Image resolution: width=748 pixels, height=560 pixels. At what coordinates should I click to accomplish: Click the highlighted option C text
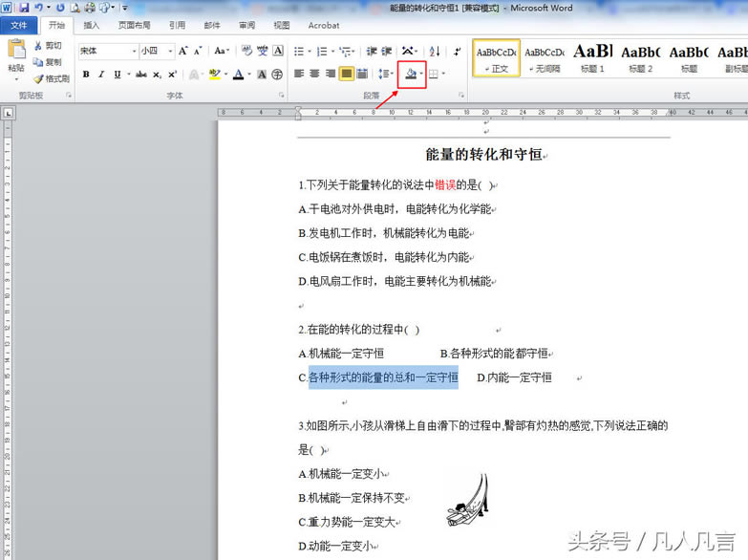tap(383, 378)
